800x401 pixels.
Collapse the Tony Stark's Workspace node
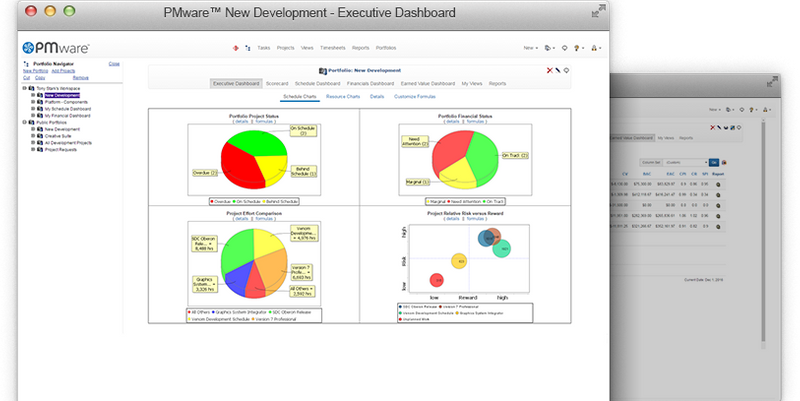coord(24,88)
